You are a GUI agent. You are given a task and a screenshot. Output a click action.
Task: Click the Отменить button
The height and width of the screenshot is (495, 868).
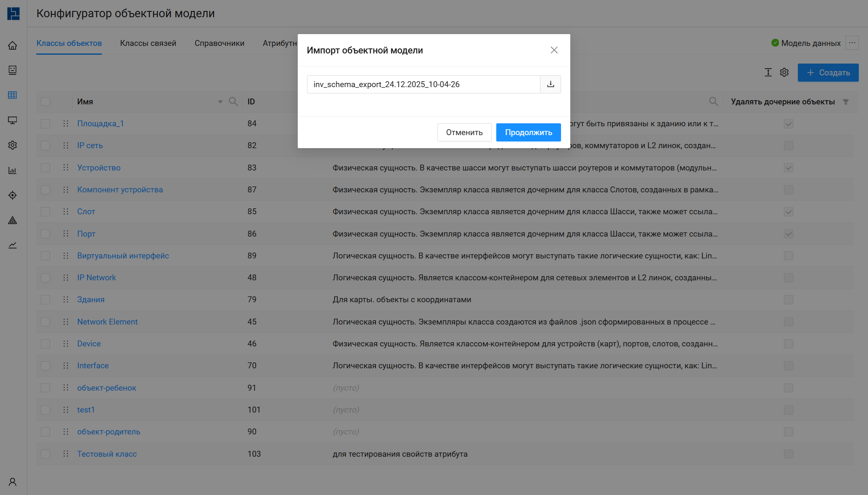pyautogui.click(x=464, y=132)
